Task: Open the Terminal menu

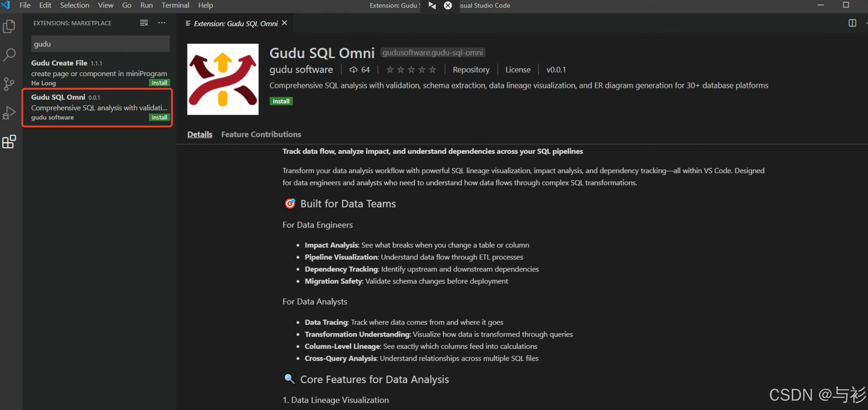Action: [175, 5]
